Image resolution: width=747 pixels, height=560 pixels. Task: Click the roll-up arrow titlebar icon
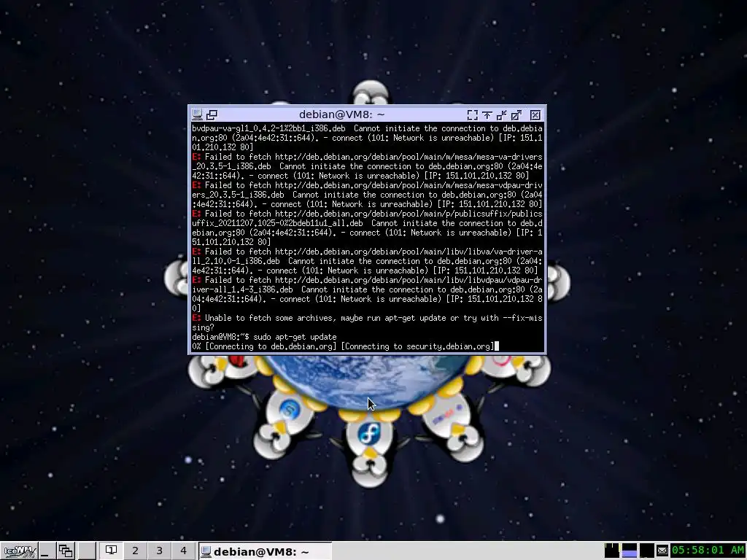coord(487,114)
